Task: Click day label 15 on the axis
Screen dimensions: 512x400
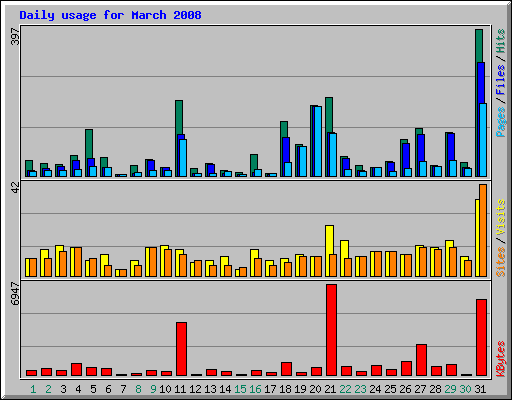Action: (x=240, y=389)
